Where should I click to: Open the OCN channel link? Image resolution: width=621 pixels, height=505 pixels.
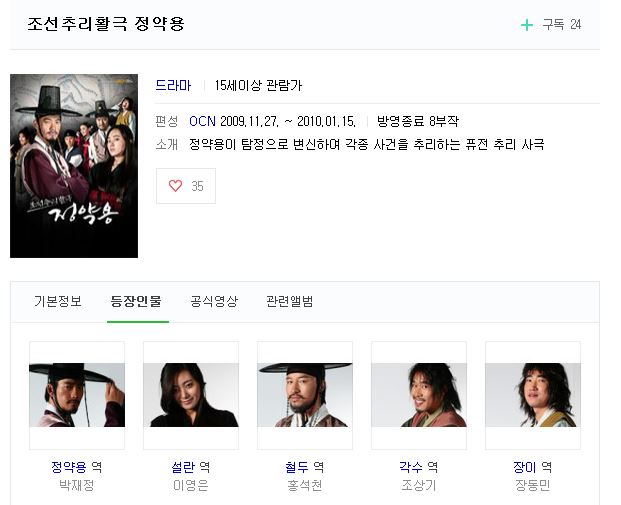(202, 121)
